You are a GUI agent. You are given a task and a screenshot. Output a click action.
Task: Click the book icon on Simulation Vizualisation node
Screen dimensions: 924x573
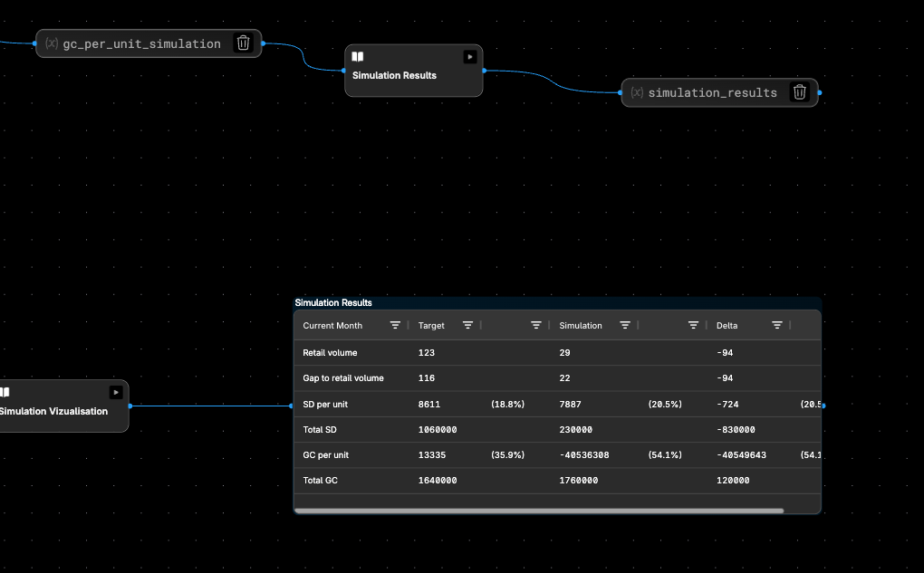click(x=5, y=392)
